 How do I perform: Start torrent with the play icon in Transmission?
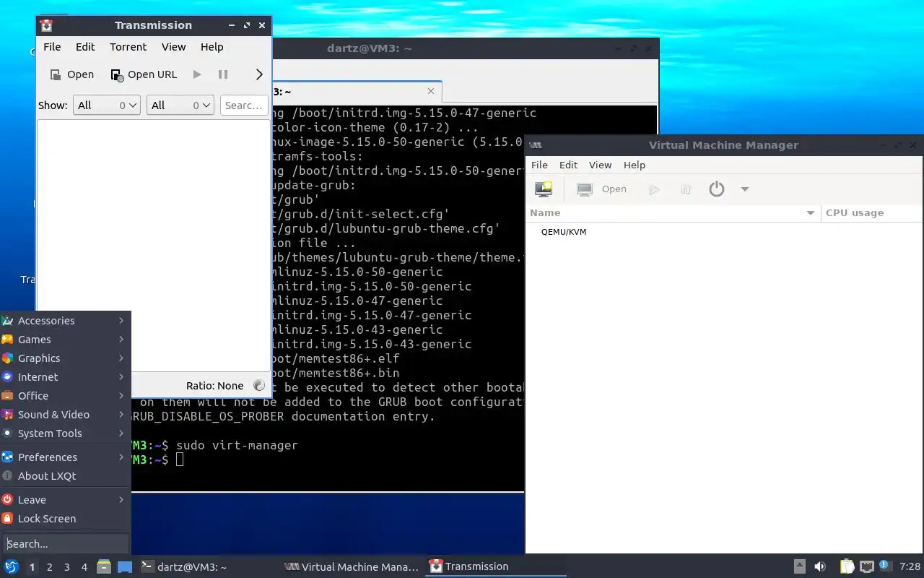tap(197, 74)
